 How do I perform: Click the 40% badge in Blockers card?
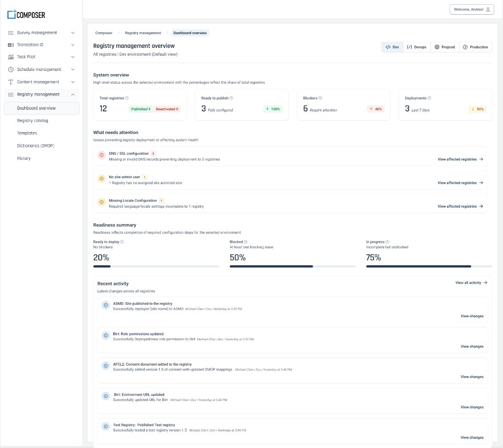[376, 109]
